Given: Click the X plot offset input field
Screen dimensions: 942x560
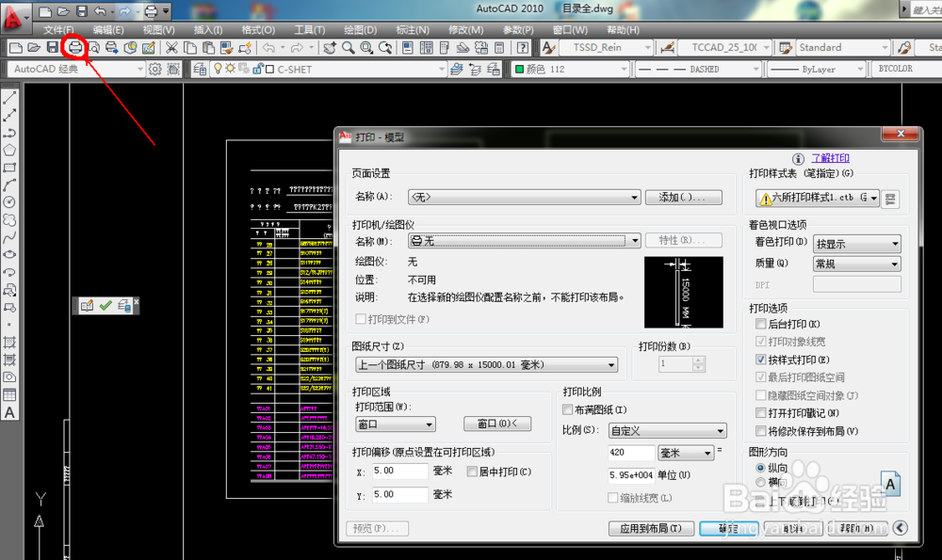Looking at the screenshot, I should click(x=399, y=471).
